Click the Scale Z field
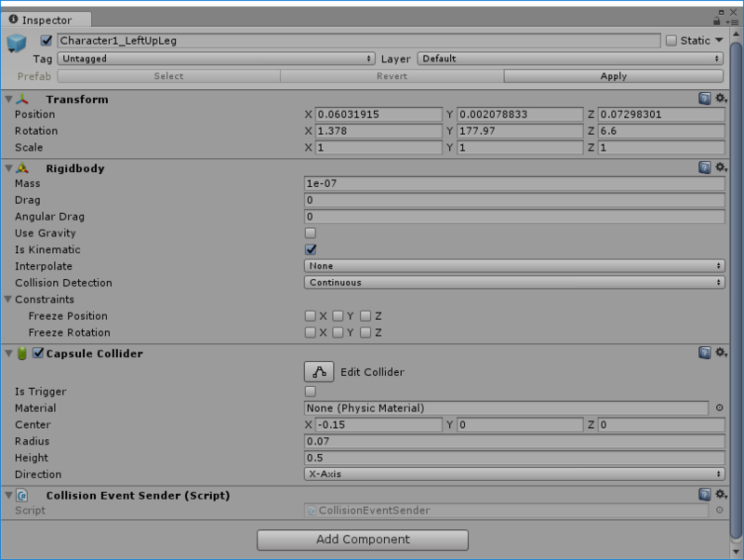 (x=661, y=148)
